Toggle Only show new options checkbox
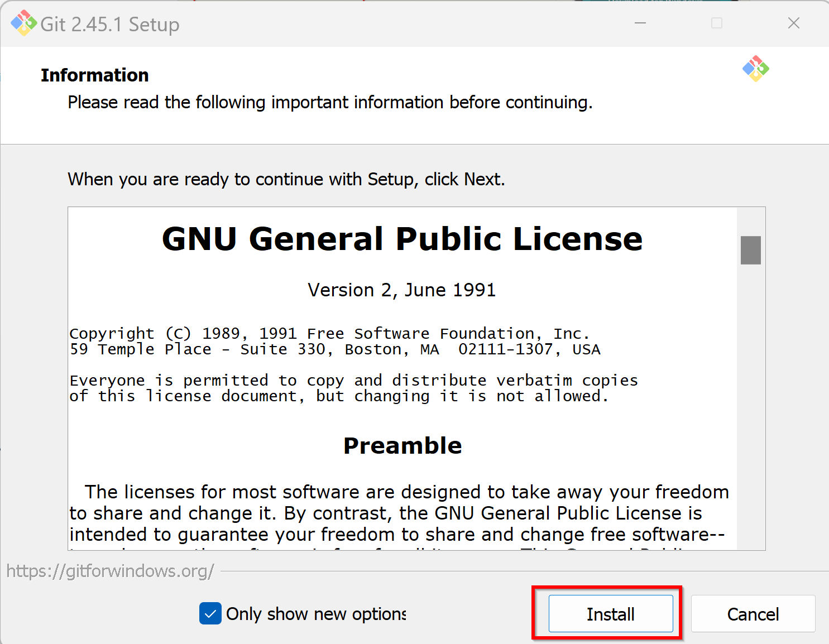 [210, 613]
